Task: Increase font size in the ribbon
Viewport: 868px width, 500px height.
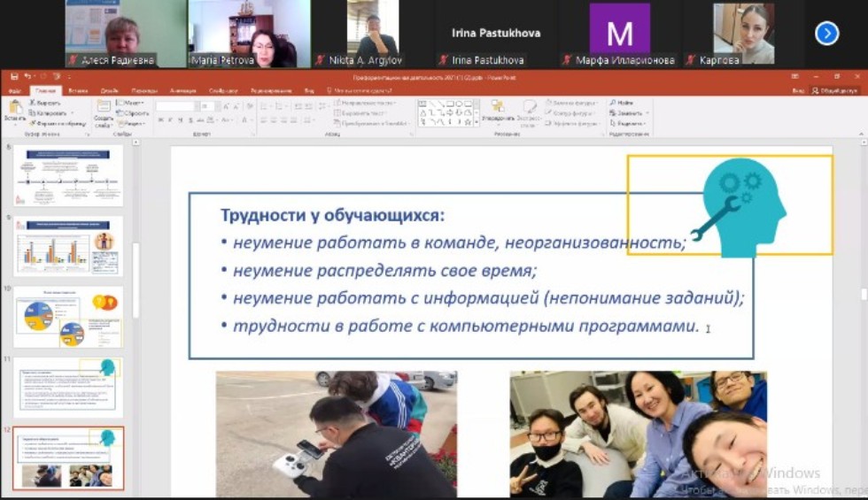Action: (227, 106)
